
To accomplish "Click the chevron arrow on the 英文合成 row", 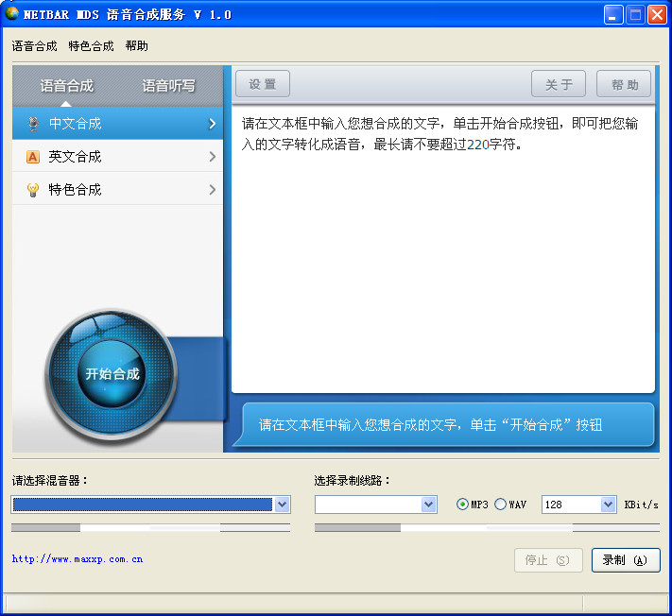I will tap(212, 157).
